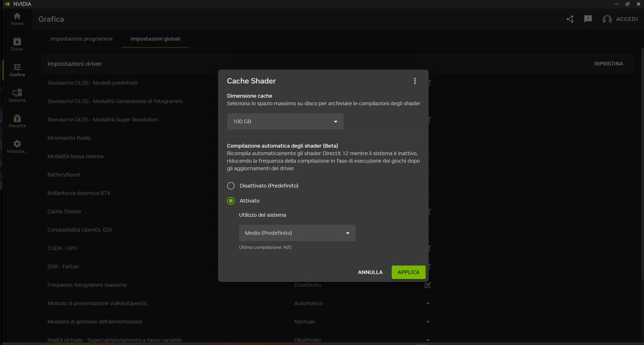Expand Metodo di presentazione Vulkan/OpenGL dropdown
The image size is (644, 345).
point(428,304)
